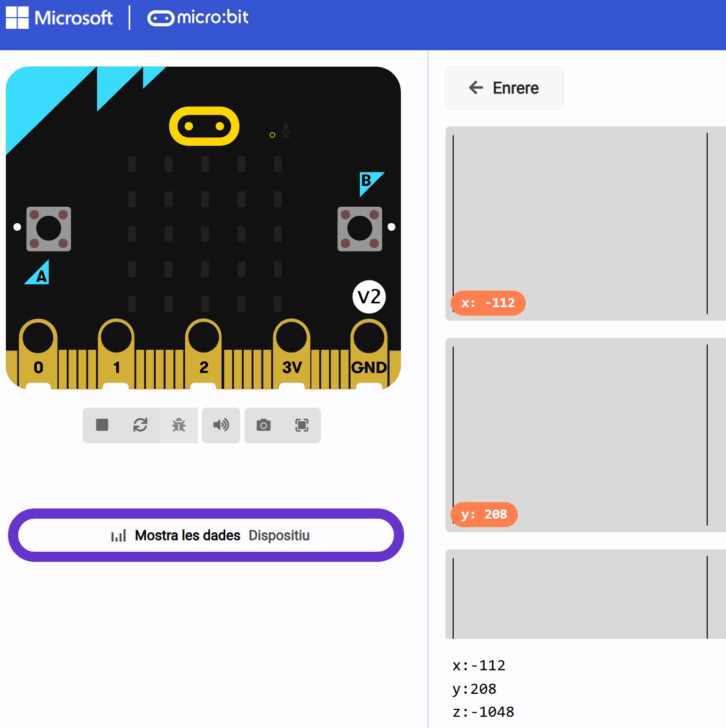Select the x: -112 chart label
Screen dimensions: 726x728
pos(488,303)
